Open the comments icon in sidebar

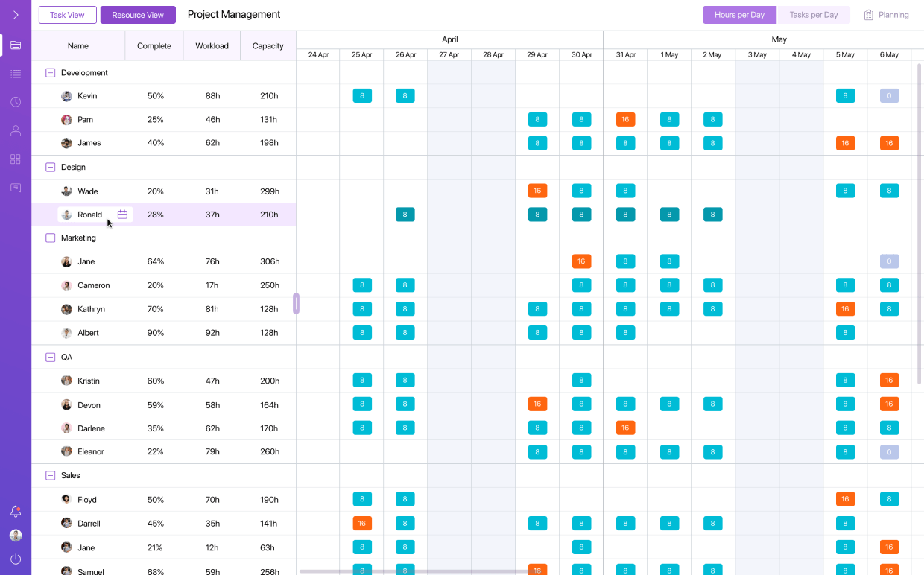click(16, 187)
